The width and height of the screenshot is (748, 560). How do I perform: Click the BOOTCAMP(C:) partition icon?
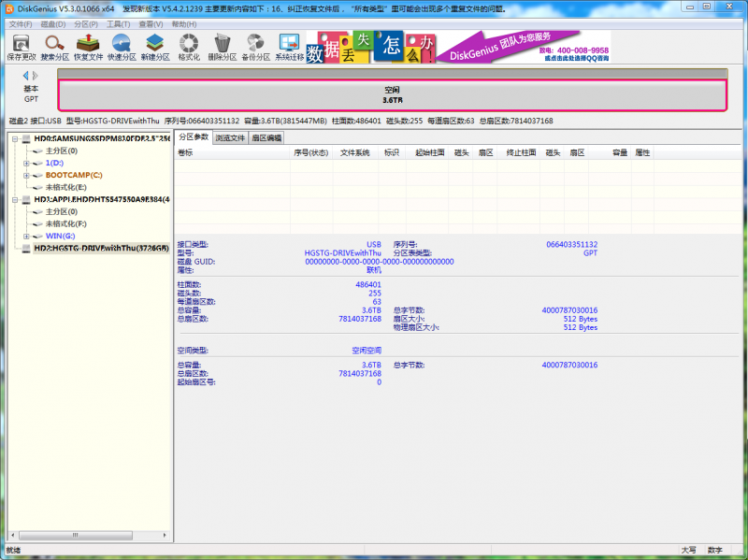click(x=37, y=176)
